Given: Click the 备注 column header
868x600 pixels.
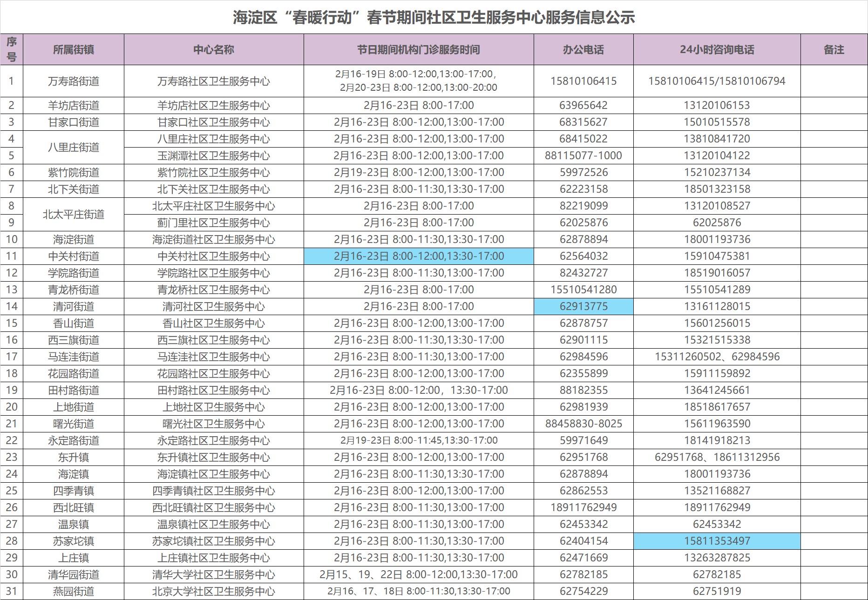Looking at the screenshot, I should pos(834,49).
